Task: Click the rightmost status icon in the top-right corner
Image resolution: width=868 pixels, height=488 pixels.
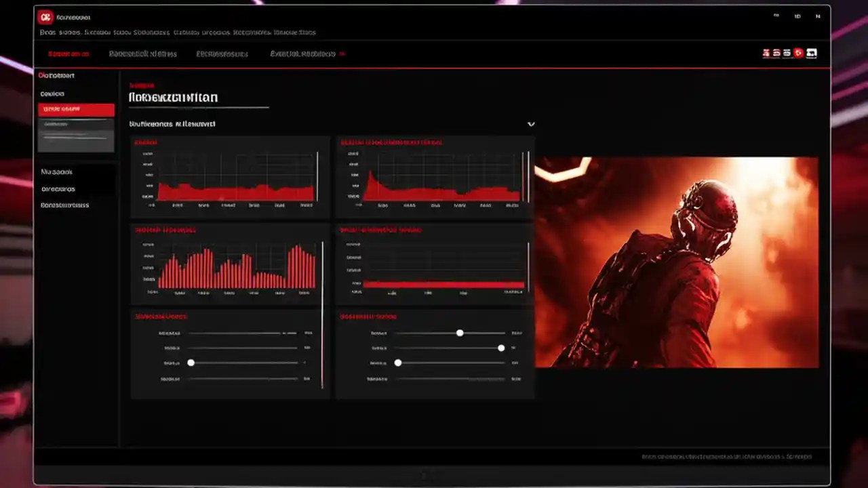Action: [818, 16]
